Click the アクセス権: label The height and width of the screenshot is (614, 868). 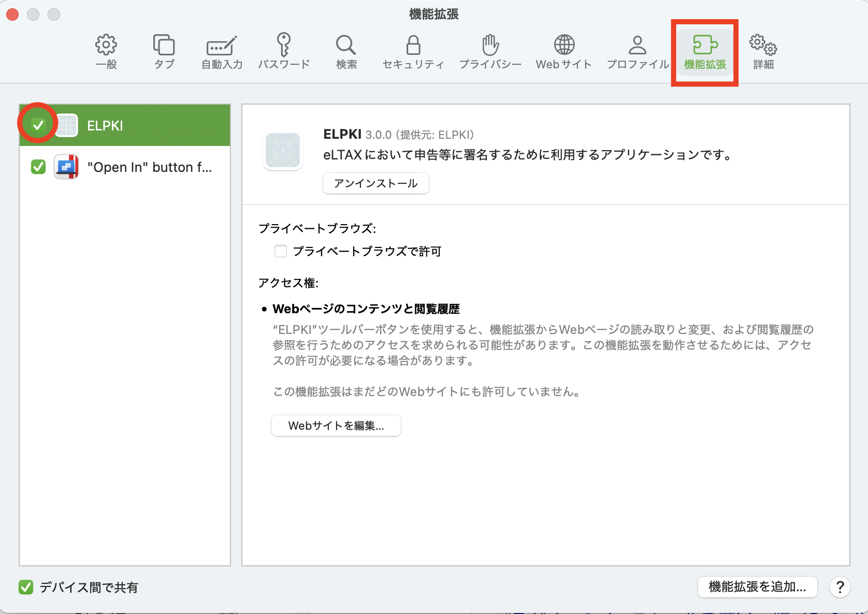tap(288, 283)
